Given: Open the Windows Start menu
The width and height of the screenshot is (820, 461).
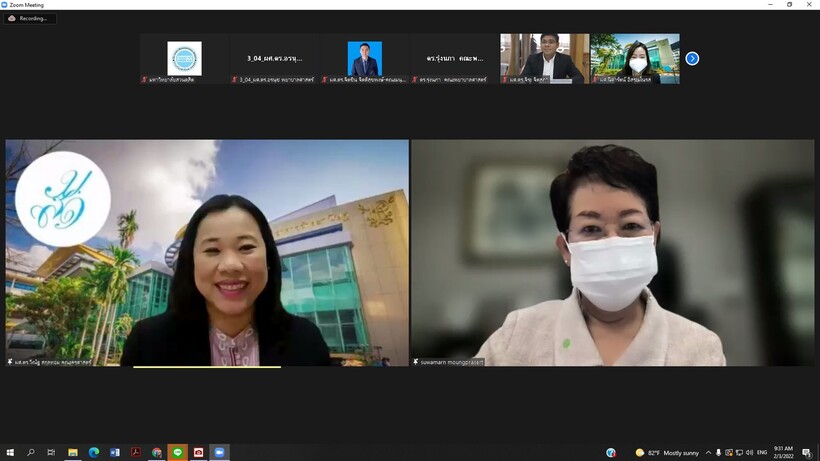Looking at the screenshot, I should (10, 453).
